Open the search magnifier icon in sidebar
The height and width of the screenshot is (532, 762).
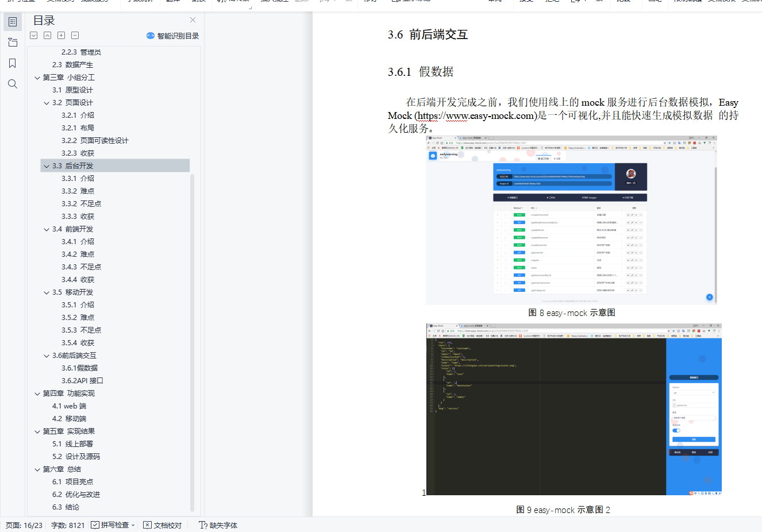point(13,84)
